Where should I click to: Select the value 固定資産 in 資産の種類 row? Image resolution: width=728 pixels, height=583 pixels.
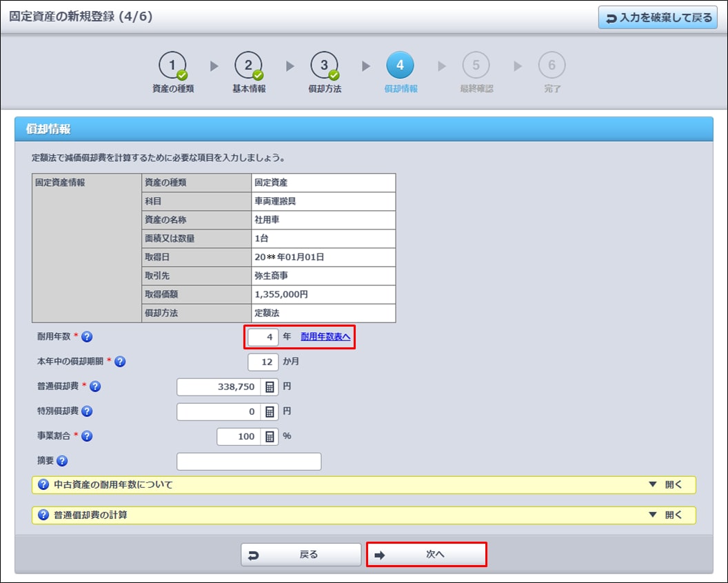[x=271, y=183]
